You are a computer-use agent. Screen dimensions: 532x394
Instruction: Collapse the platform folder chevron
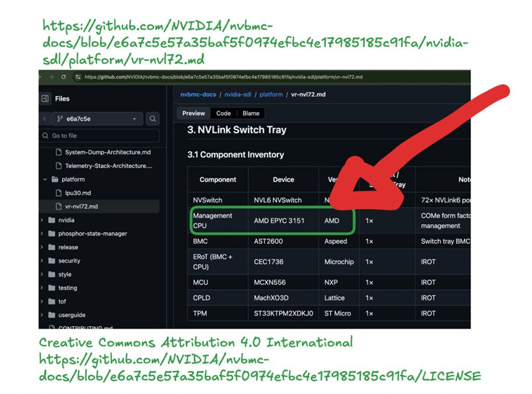45,179
